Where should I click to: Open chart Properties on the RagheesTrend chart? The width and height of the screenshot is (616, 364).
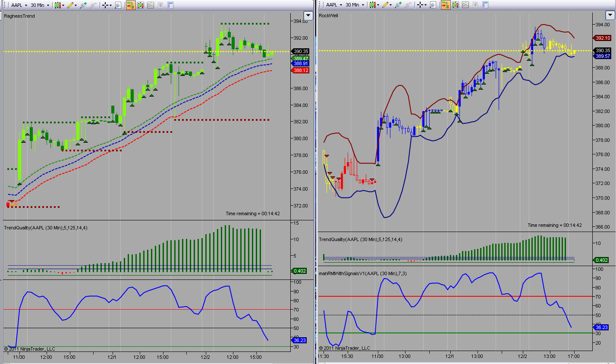(x=170, y=5)
